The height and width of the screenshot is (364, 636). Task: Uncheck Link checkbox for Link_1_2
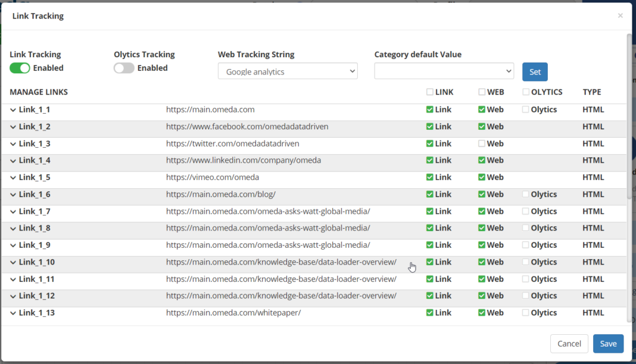coord(430,127)
